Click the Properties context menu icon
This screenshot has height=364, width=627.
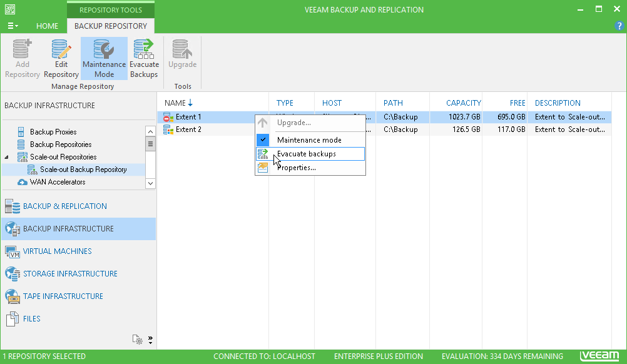point(263,168)
